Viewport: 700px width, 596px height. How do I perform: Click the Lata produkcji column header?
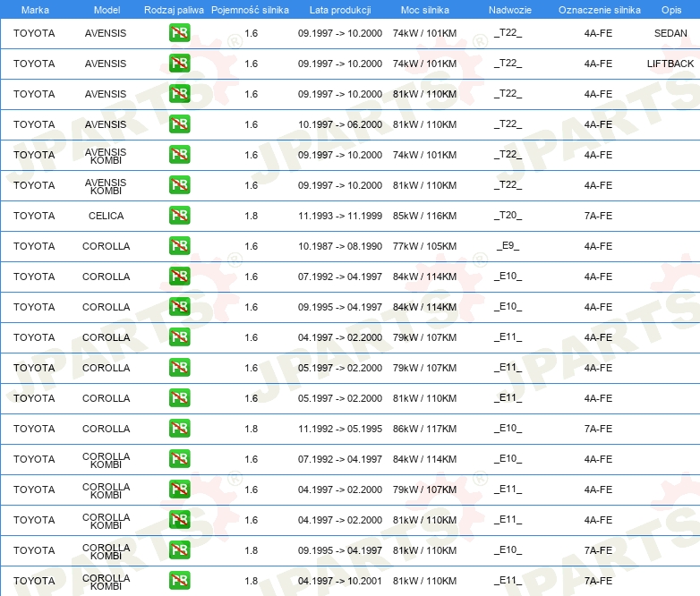tap(340, 10)
